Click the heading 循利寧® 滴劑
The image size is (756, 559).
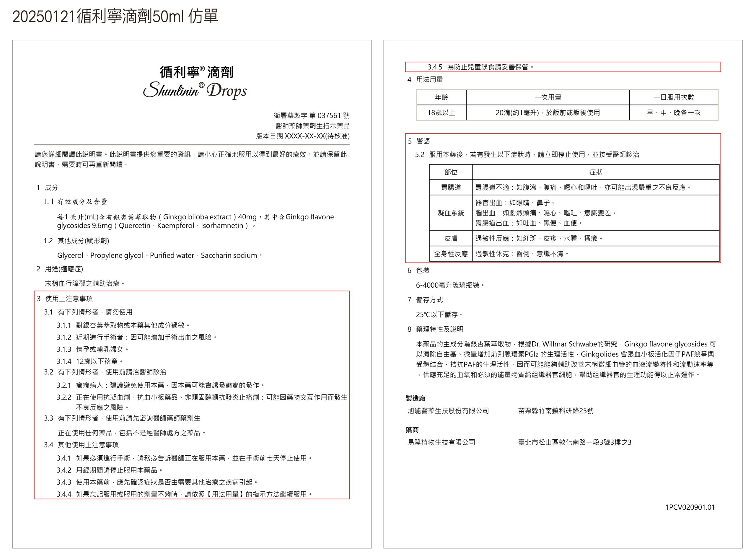click(197, 72)
